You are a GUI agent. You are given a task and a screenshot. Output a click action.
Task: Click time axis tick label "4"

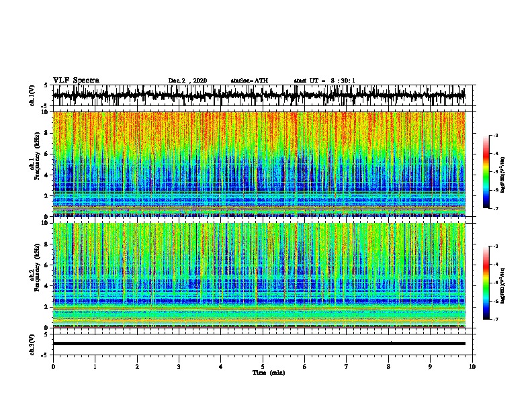(220, 367)
